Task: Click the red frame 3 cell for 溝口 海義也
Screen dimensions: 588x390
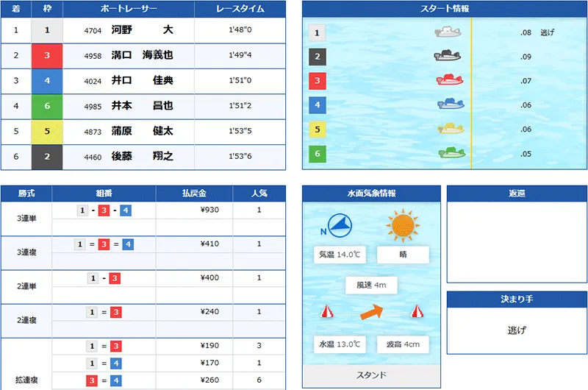Action: click(x=47, y=55)
